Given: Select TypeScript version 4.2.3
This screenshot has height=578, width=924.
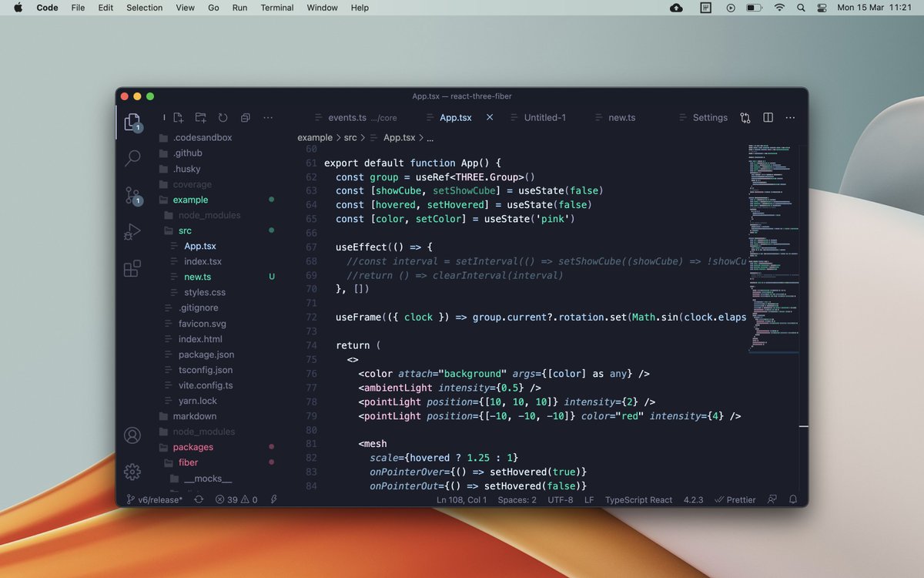Looking at the screenshot, I should (x=694, y=499).
